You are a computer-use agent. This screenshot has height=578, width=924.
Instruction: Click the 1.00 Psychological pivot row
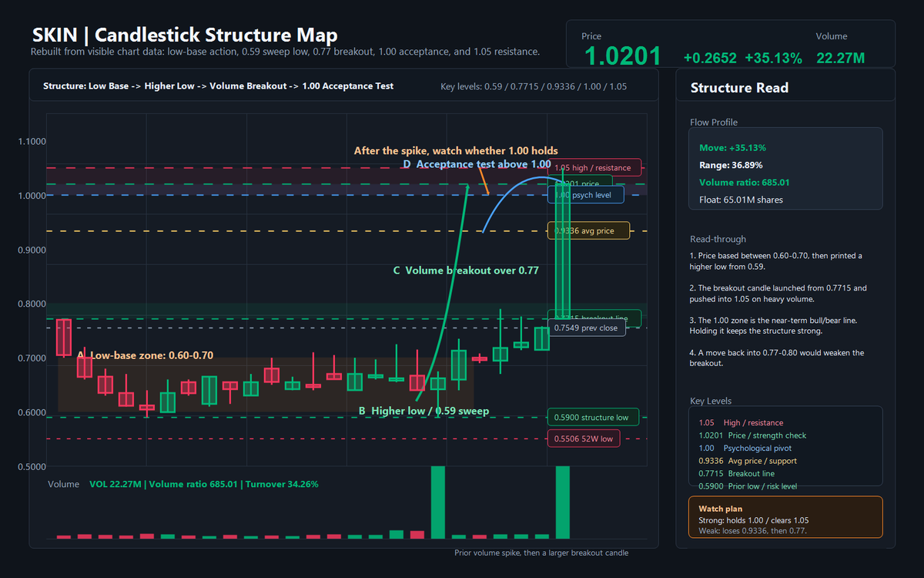(x=745, y=448)
